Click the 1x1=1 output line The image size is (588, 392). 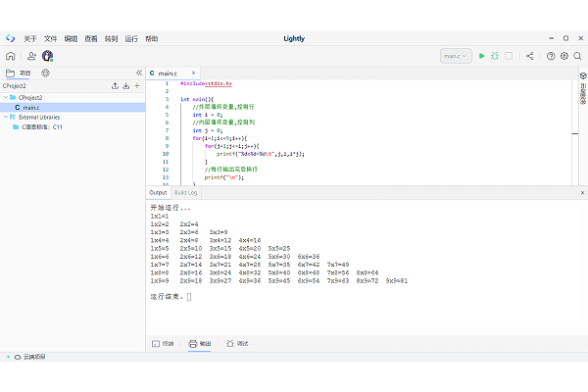[x=160, y=216]
